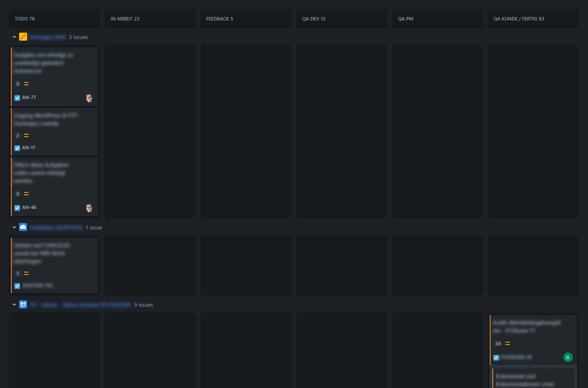This screenshot has height=388, width=588.
Task: Click story points badge 0 on AN-46
Action: pos(18,194)
